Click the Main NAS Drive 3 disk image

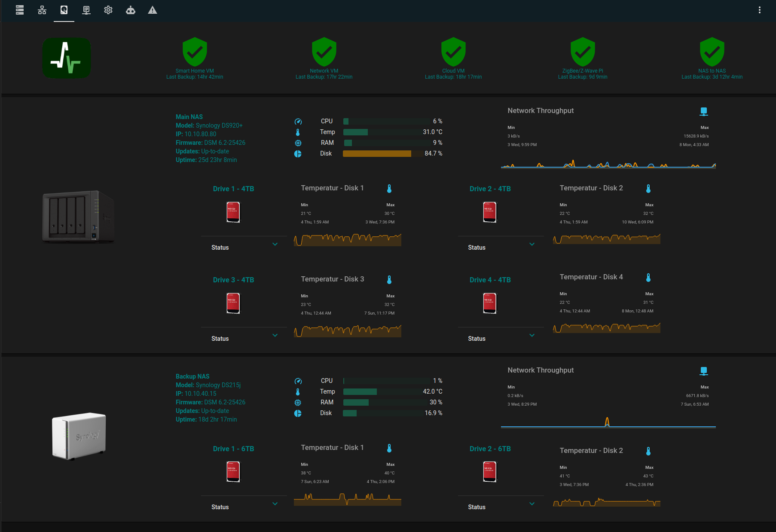[x=233, y=303]
